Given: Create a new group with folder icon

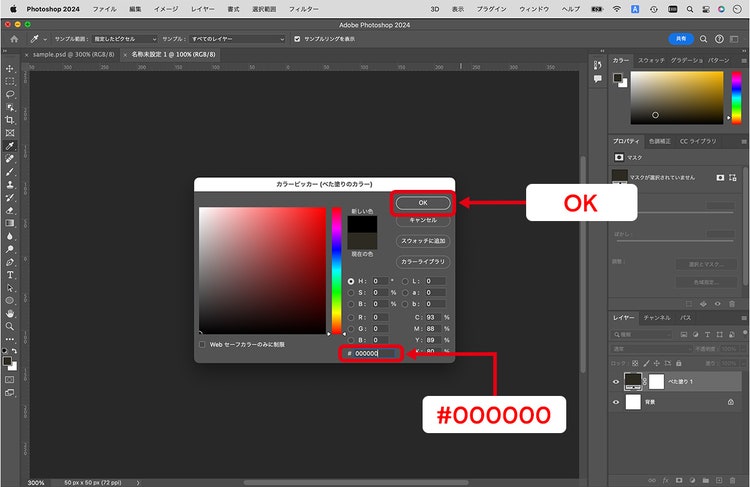Looking at the screenshot, I should [x=706, y=480].
